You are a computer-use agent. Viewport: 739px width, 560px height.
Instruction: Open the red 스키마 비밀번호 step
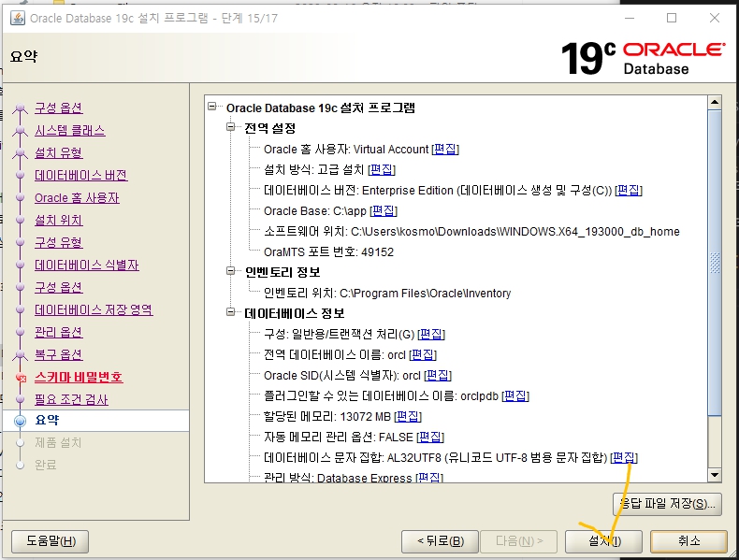point(79,378)
